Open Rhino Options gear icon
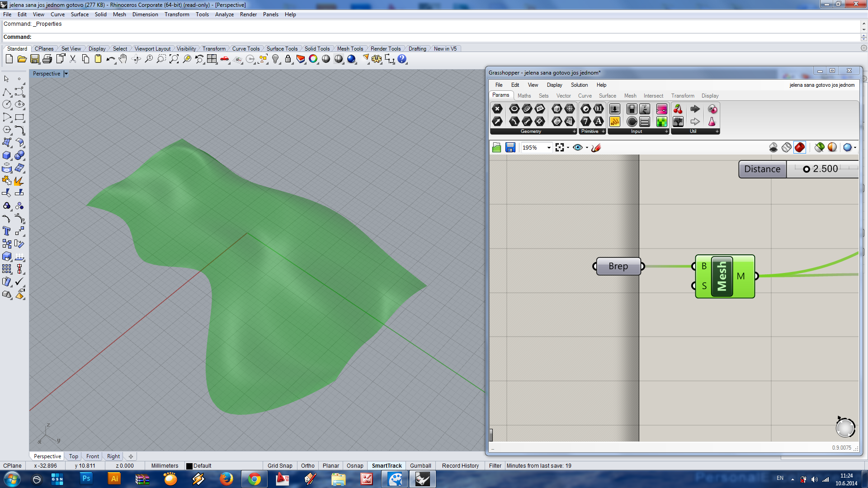The width and height of the screenshot is (868, 488). [377, 59]
